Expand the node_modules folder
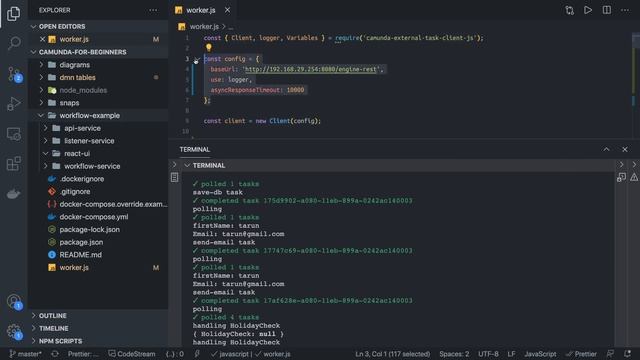This screenshot has width=640, height=360. point(41,90)
